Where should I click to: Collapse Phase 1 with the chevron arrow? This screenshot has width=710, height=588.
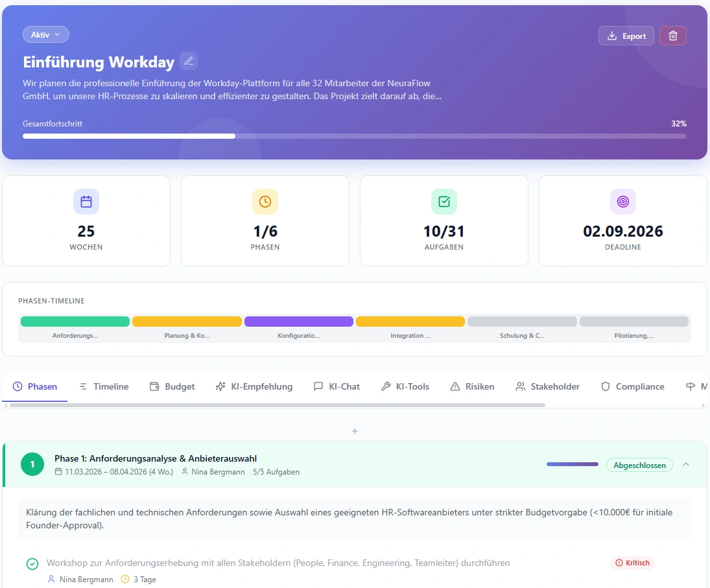(x=686, y=464)
